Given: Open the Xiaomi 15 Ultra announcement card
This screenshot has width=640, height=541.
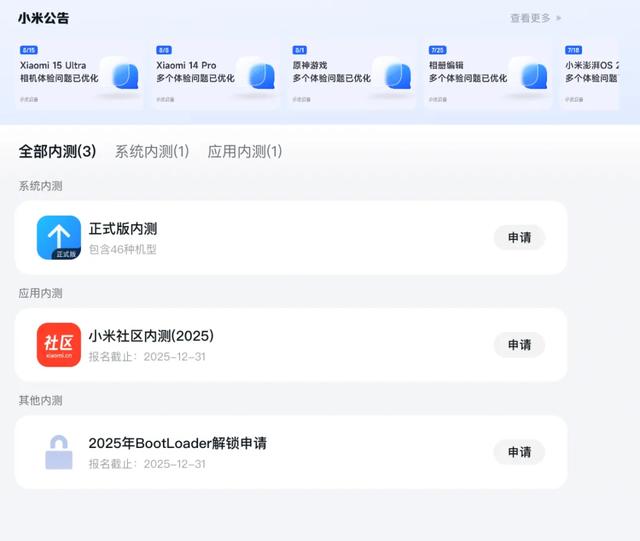Looking at the screenshot, I should 79,74.
